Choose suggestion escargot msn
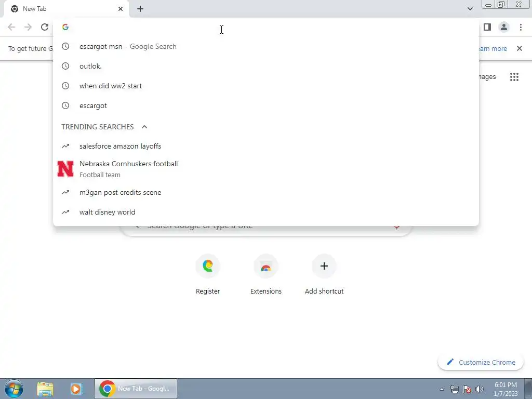Viewport: 532px width, 399px height. tap(266, 46)
